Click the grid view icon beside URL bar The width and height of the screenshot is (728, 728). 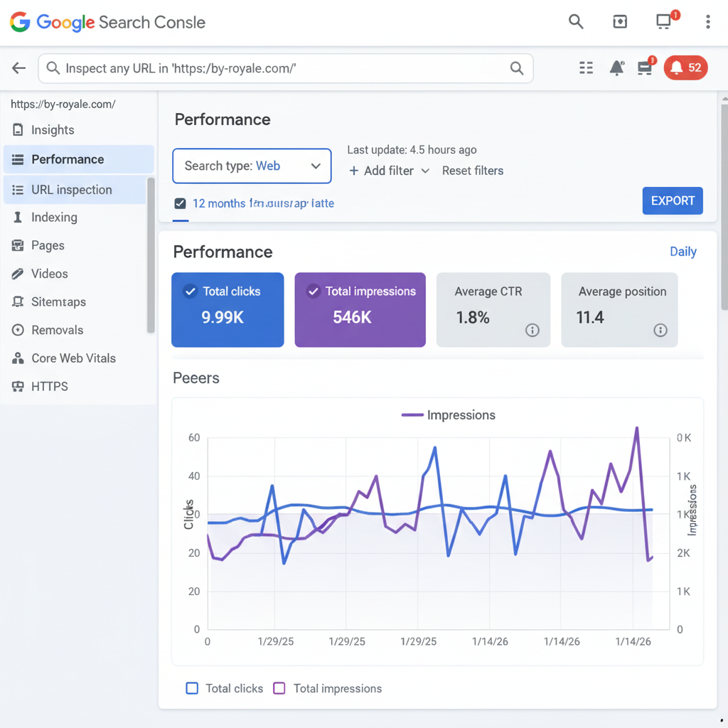point(586,68)
